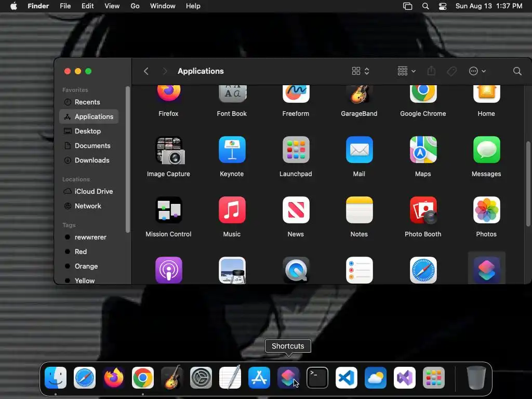Launch Terminal from the Dock
Image resolution: width=532 pixels, height=399 pixels.
click(x=317, y=377)
